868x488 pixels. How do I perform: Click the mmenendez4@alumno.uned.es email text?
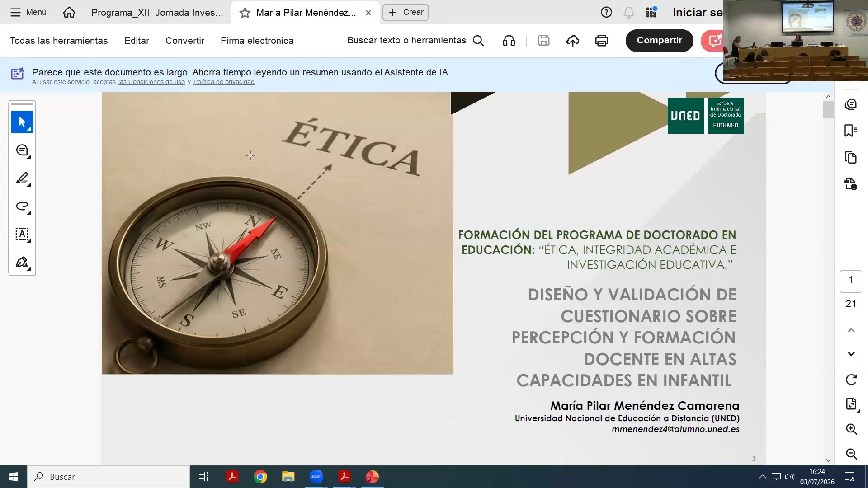coord(675,429)
